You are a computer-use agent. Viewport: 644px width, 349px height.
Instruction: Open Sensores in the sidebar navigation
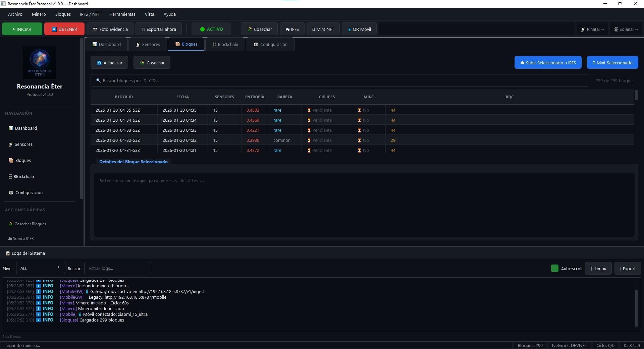(23, 144)
